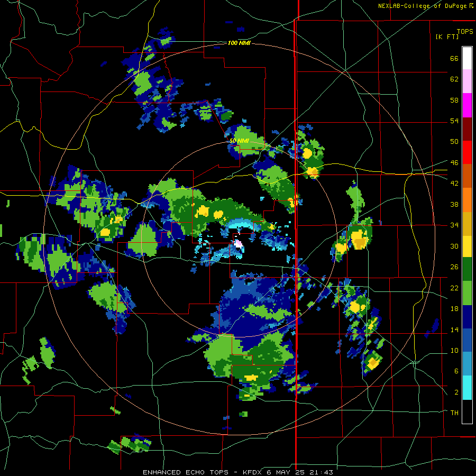
Task: Select the 38 scale value
Action: coord(454,204)
